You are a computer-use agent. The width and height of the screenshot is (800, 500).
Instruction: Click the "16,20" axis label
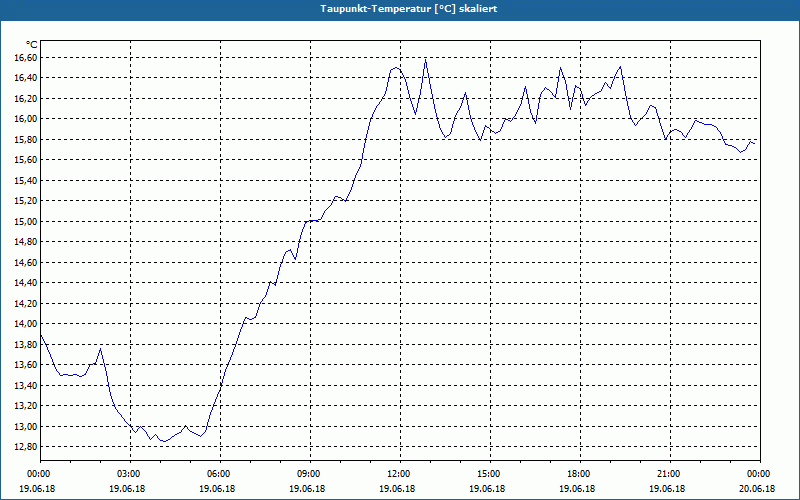26,98
